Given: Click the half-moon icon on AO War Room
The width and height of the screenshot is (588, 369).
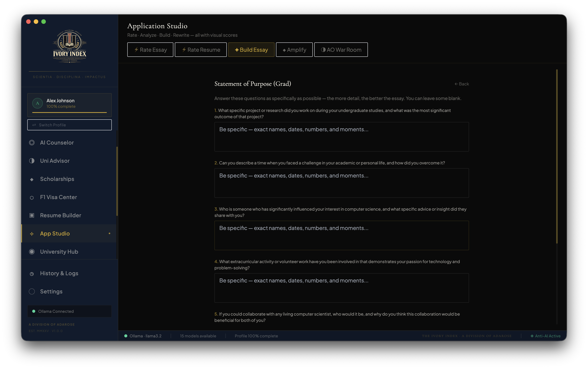Looking at the screenshot, I should (x=323, y=50).
